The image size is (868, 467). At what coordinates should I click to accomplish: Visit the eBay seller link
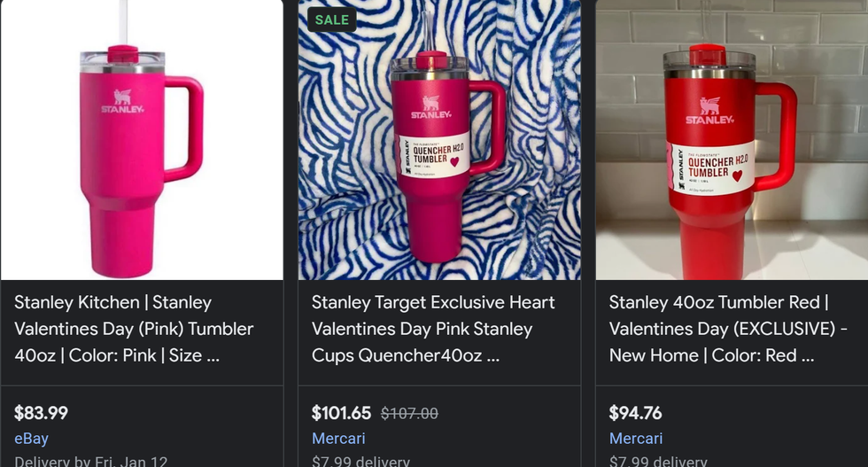31,439
